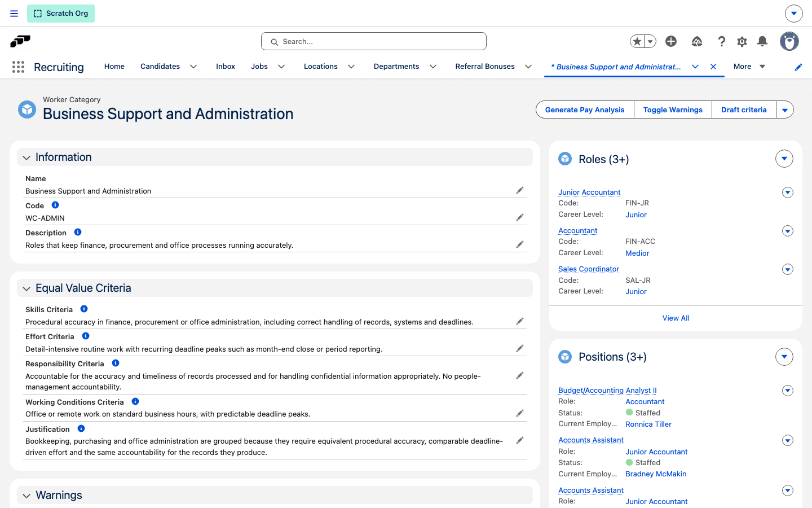Open the hamburger menu beside Scratch Org
812x508 pixels.
coord(14,14)
